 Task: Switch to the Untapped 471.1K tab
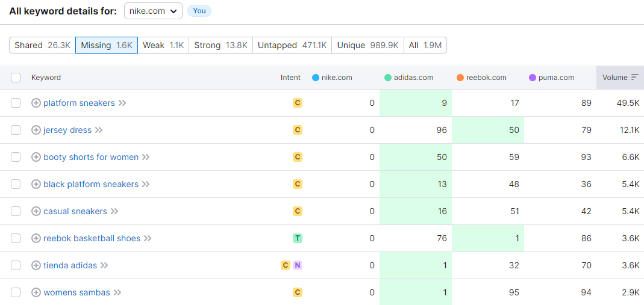[x=292, y=46]
